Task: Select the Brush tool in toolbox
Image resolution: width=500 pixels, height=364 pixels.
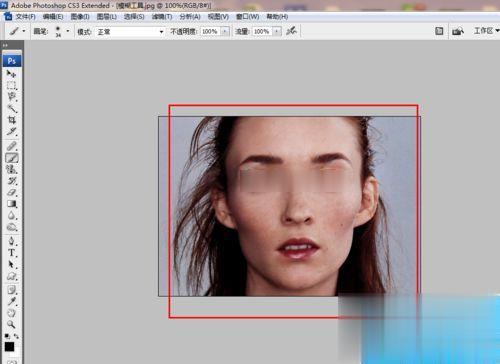Action: pos(11,158)
